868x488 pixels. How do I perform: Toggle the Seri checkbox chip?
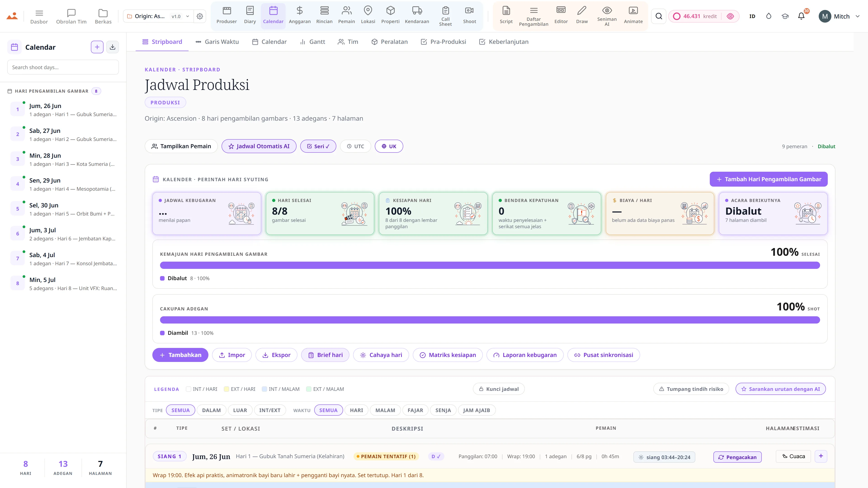tap(318, 146)
